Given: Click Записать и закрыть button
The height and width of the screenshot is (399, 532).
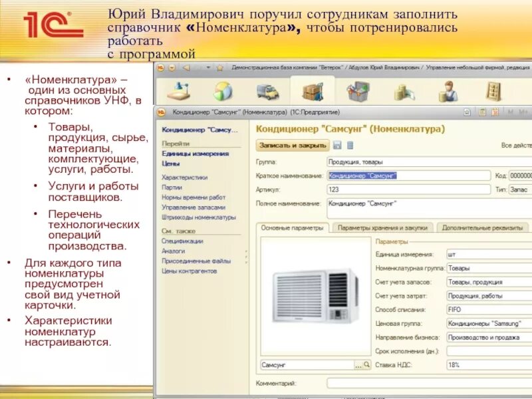Looking at the screenshot, I should click(x=293, y=145).
